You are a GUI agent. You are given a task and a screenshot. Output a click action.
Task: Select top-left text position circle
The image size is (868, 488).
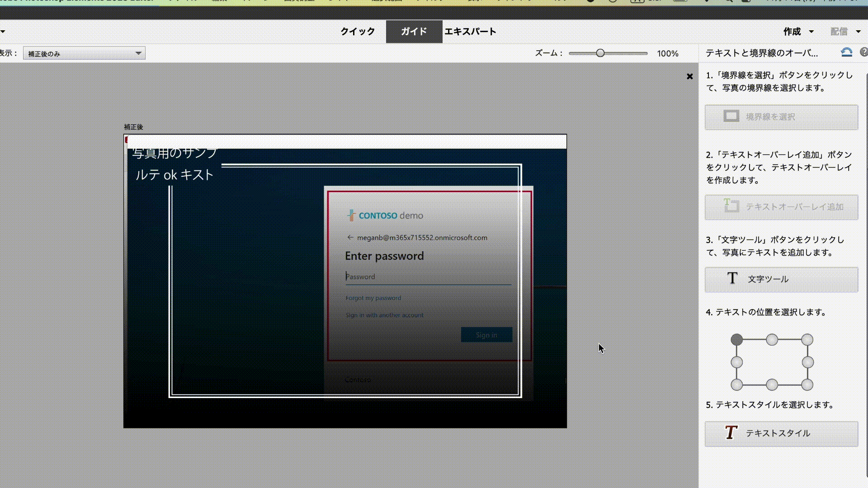click(x=736, y=339)
